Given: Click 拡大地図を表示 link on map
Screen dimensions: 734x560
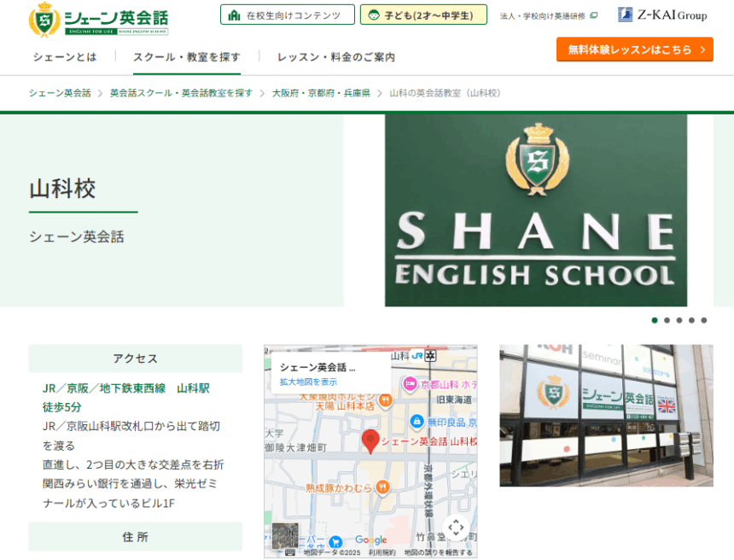Looking at the screenshot, I should pyautogui.click(x=308, y=382).
